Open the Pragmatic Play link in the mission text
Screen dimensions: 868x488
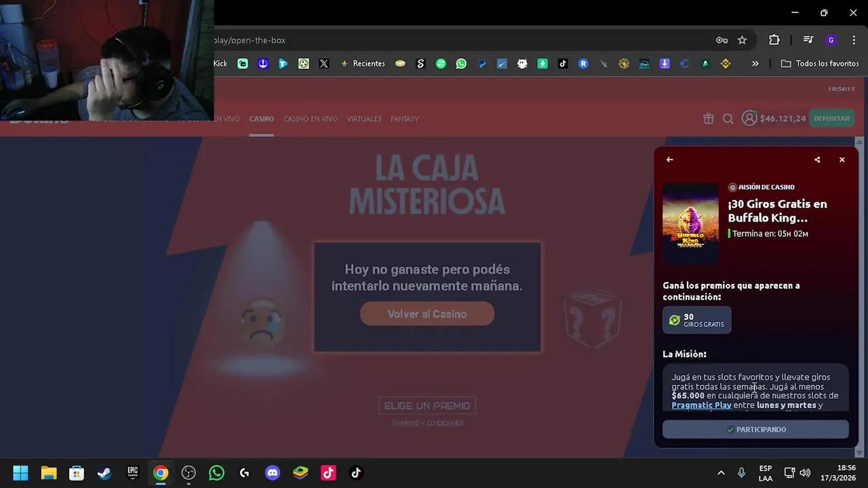pyautogui.click(x=701, y=405)
